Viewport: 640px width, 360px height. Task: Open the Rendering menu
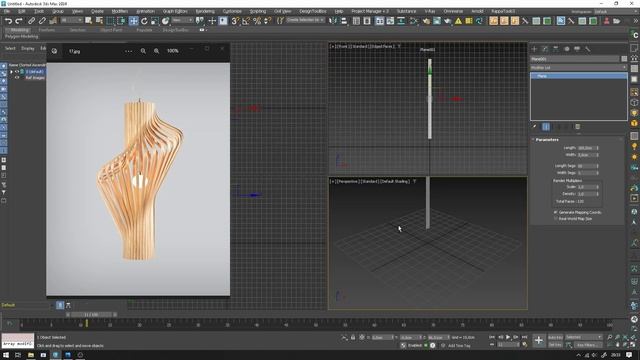tap(205, 11)
